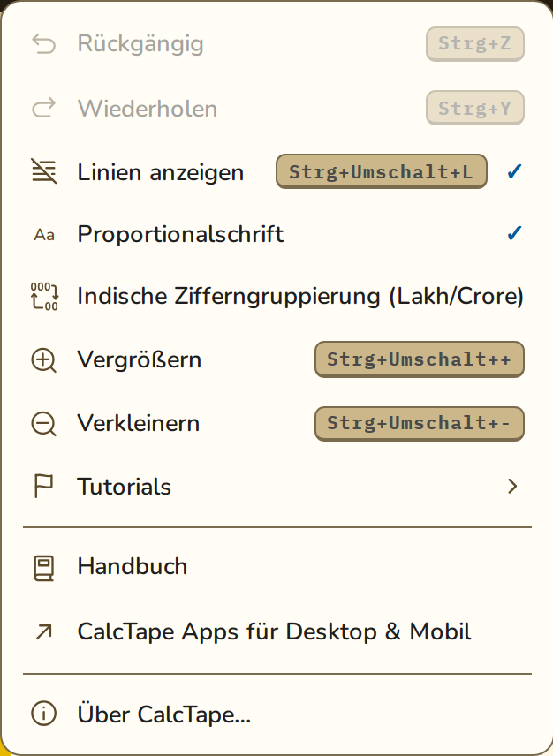Select the Handbuch menu entry

click(276, 566)
